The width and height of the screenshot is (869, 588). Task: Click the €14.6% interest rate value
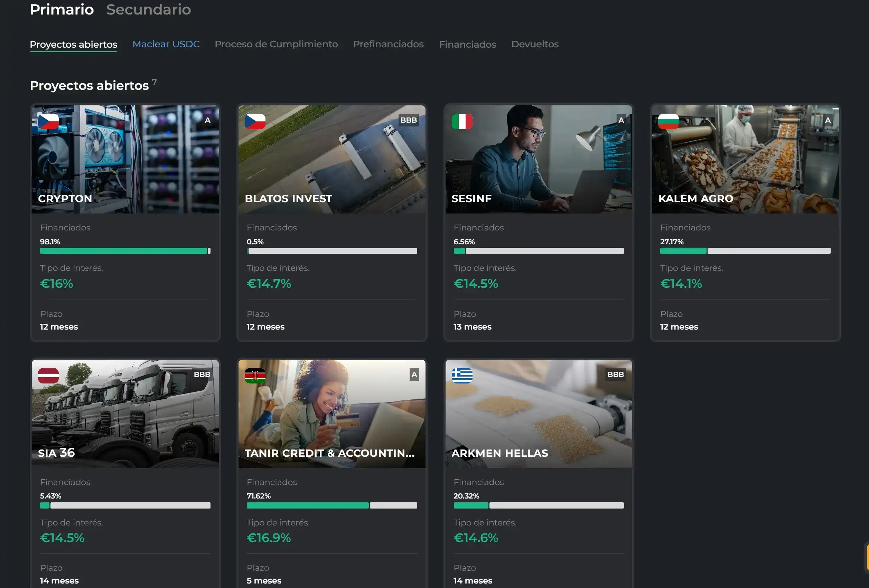(476, 538)
